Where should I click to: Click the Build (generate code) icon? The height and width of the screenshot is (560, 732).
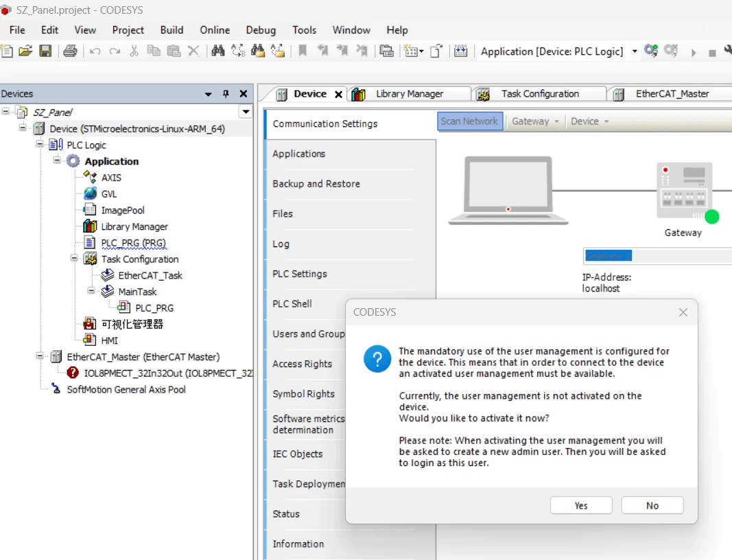[x=461, y=51]
